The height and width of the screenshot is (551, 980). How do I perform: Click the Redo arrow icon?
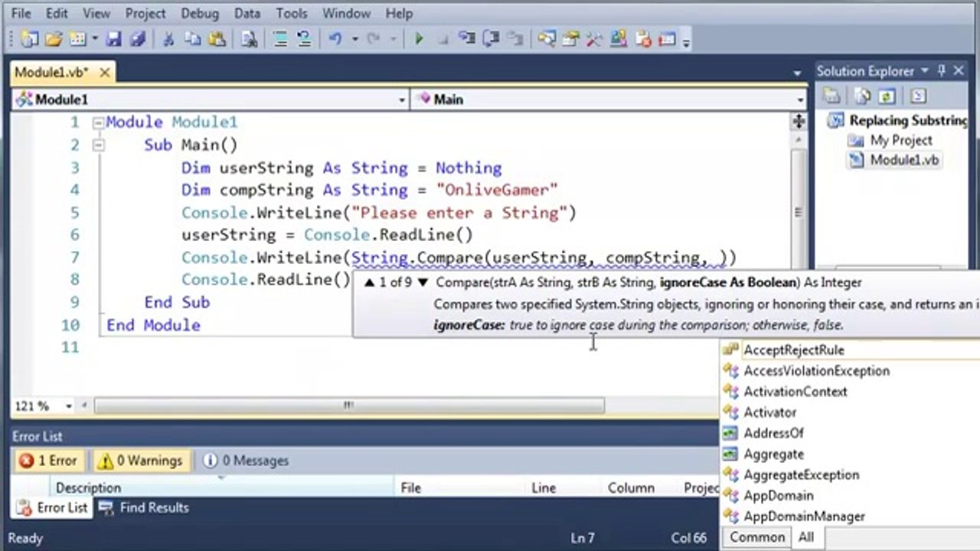(374, 39)
